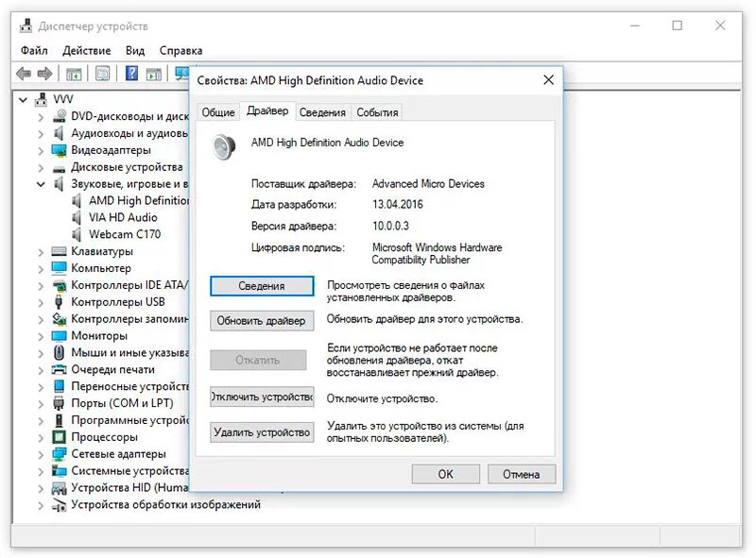756x558 pixels.
Task: Confirm the dialog with OK
Action: point(445,474)
